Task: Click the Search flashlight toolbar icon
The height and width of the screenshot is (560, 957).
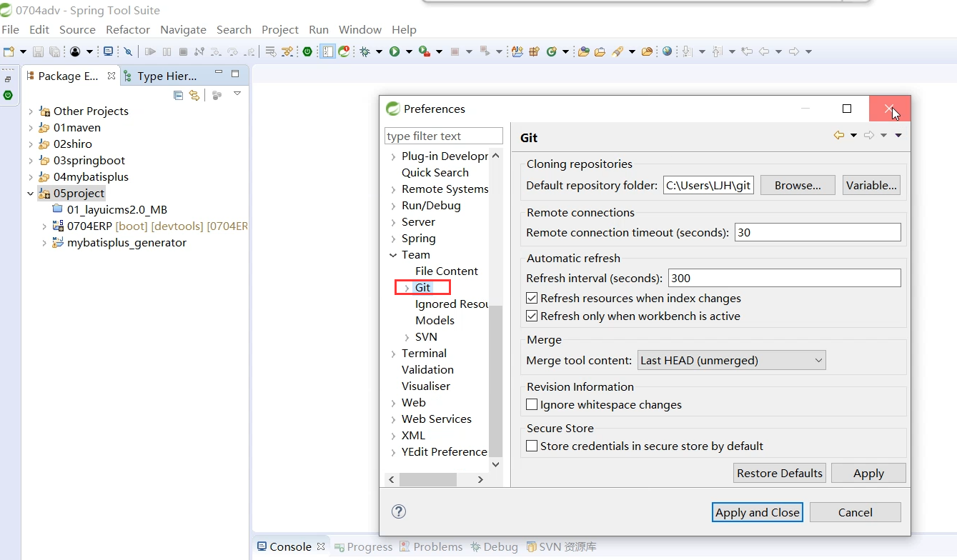Action: coord(617,51)
